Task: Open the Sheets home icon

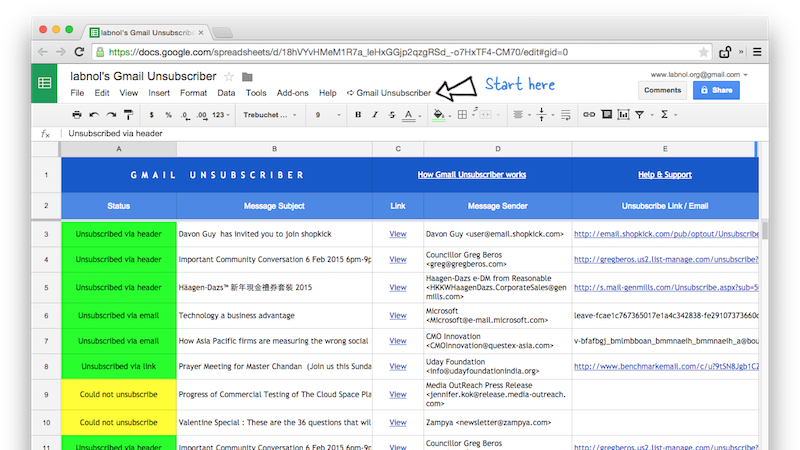Action: click(44, 83)
